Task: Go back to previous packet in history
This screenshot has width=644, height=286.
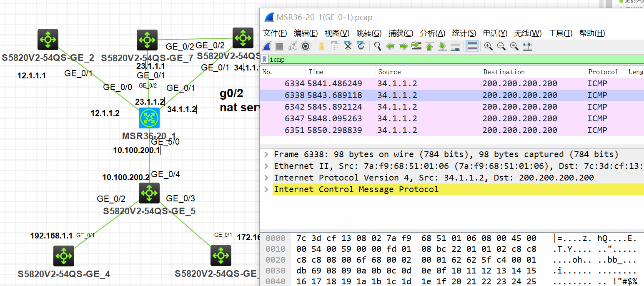Action: tap(390, 46)
